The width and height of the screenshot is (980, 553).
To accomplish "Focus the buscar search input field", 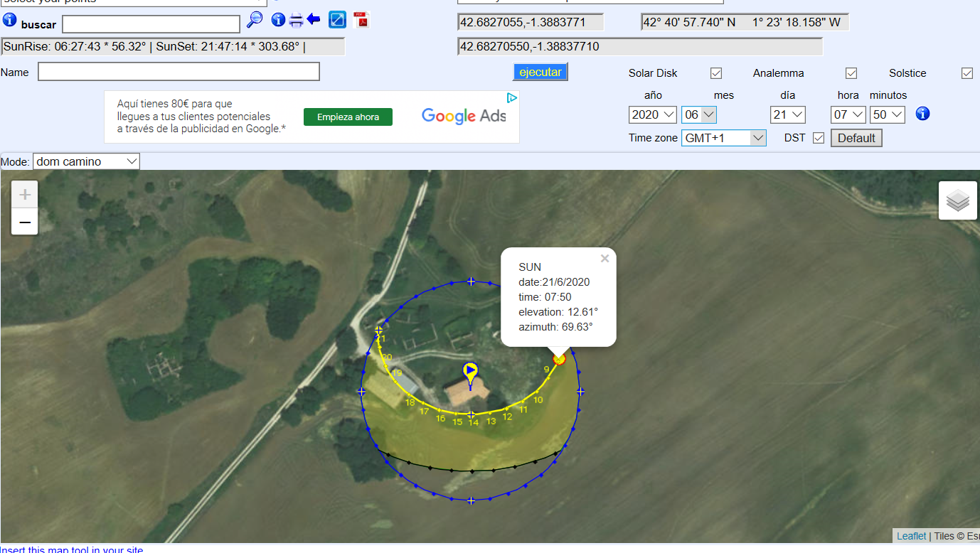I will tap(151, 24).
